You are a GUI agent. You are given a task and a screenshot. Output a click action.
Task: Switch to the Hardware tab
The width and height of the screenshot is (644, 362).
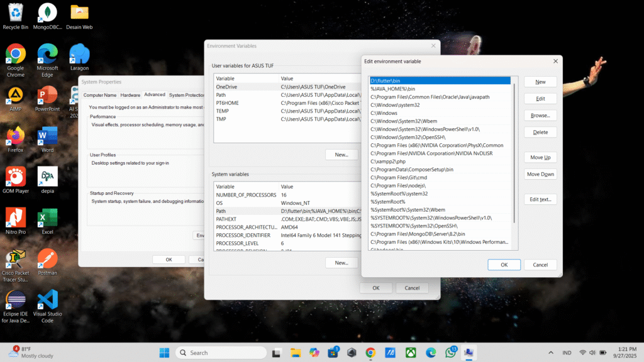pos(130,95)
